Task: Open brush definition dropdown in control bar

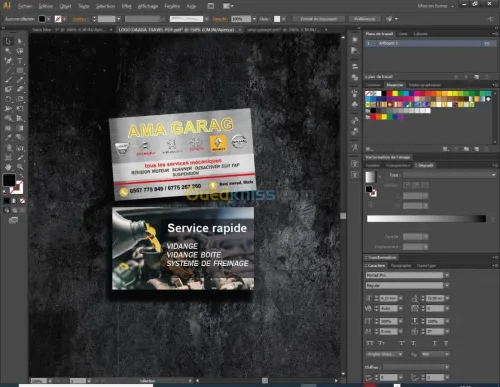Action: 207,19
